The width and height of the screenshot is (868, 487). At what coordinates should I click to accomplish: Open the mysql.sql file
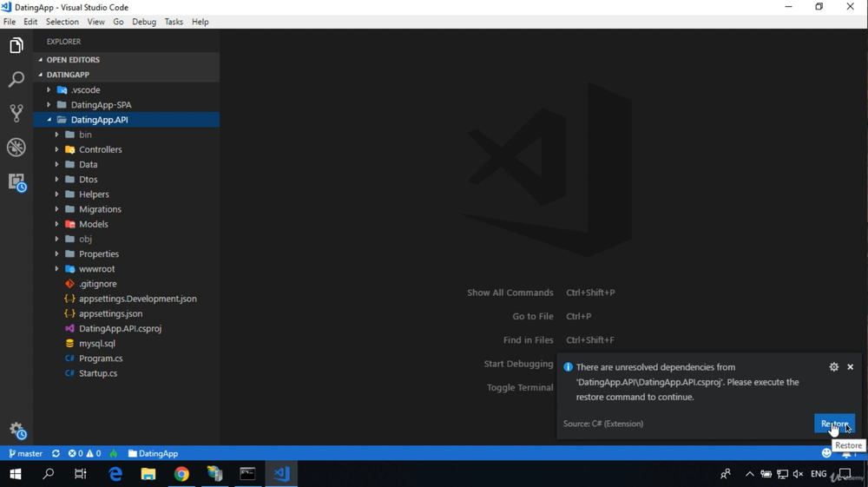pyautogui.click(x=126, y=344)
